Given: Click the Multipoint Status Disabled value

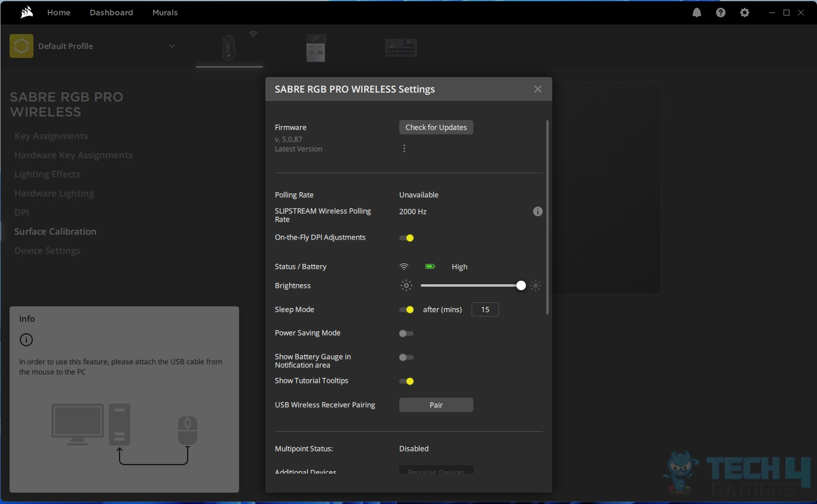Looking at the screenshot, I should coord(414,448).
